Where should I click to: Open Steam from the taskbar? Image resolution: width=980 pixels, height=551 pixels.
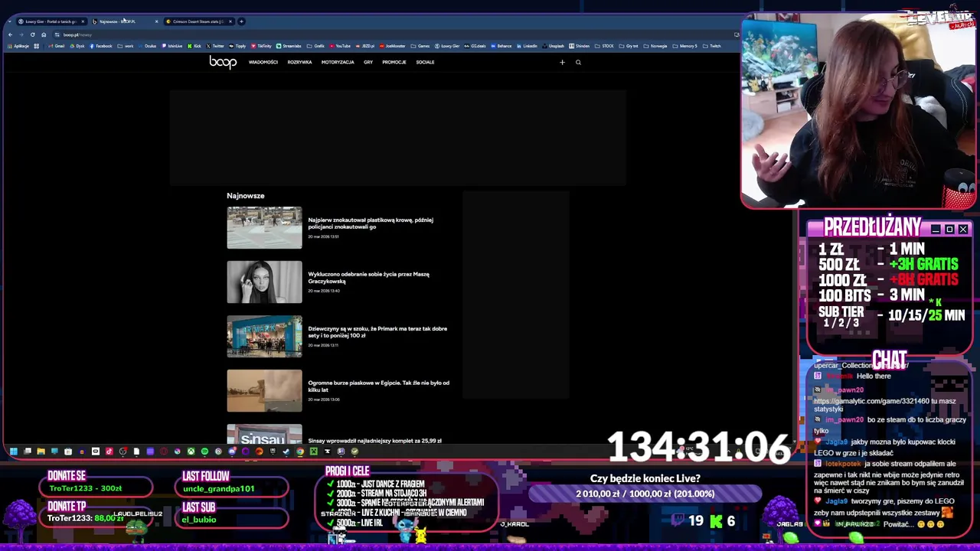pos(286,452)
